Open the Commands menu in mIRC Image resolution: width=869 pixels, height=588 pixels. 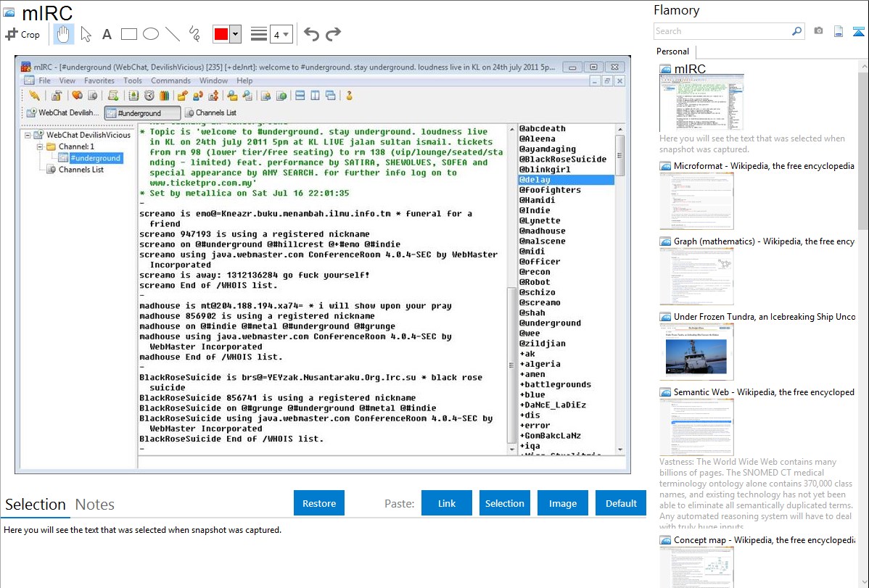click(x=170, y=81)
